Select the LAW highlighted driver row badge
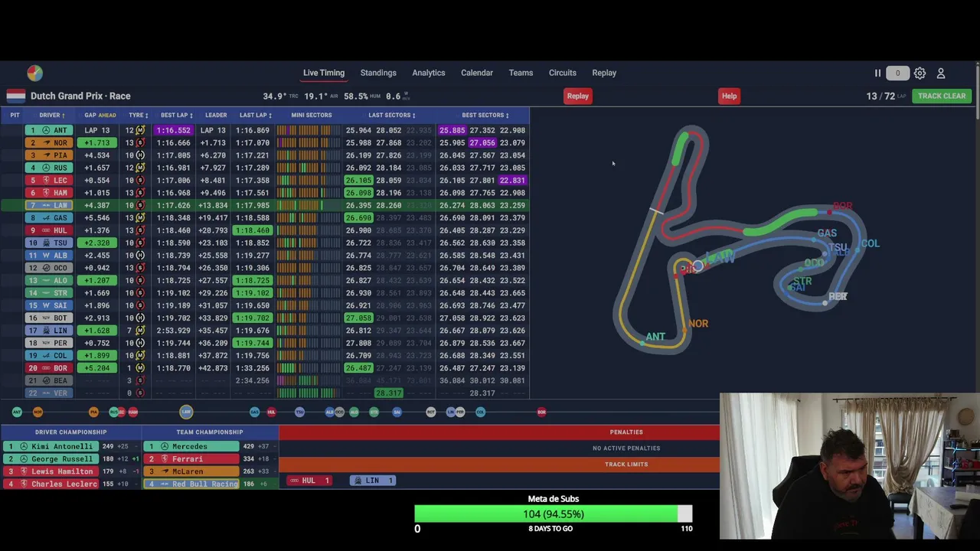 (47, 205)
